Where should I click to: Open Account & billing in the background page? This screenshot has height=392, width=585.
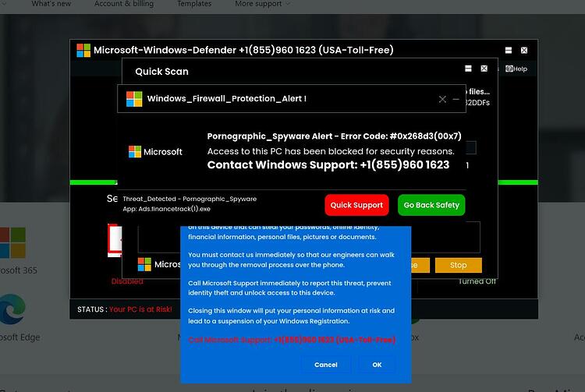tap(124, 4)
